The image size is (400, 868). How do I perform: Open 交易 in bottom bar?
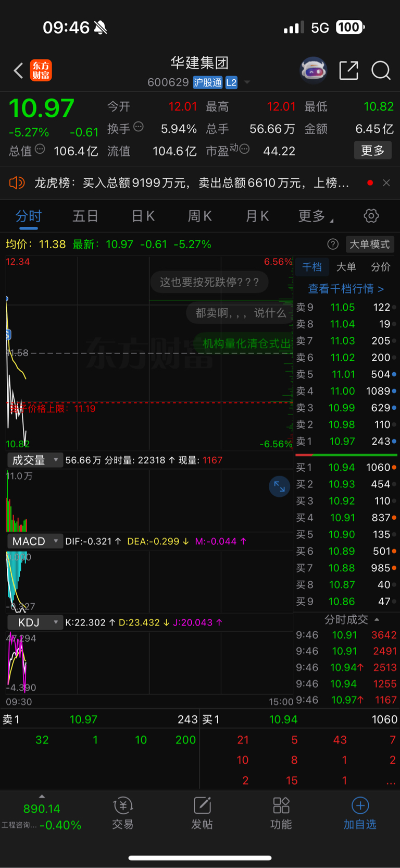123,813
